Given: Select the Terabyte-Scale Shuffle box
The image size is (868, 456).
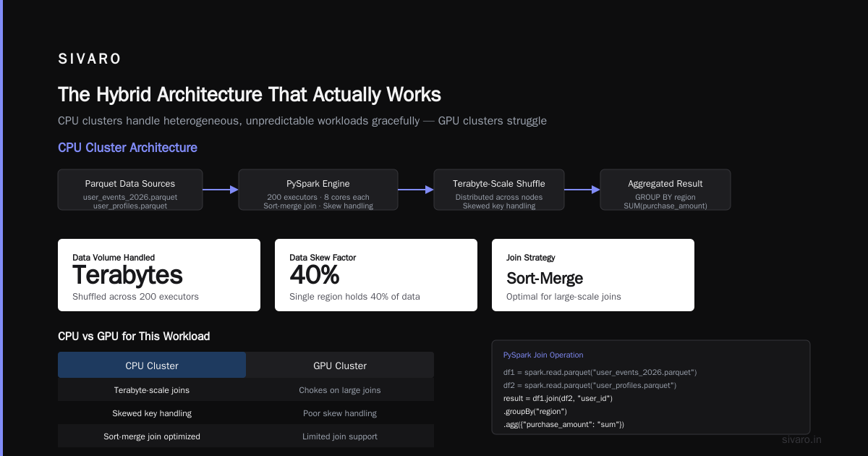Looking at the screenshot, I should click(x=499, y=190).
